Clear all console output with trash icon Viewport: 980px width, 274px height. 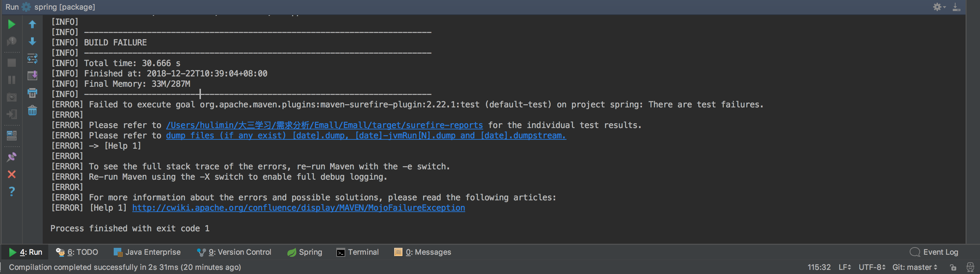(x=32, y=110)
